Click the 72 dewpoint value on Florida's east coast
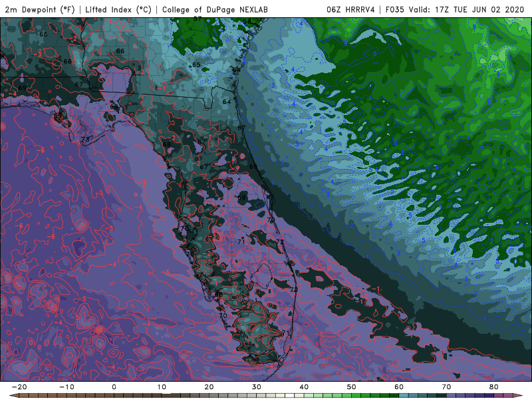 click(x=280, y=241)
